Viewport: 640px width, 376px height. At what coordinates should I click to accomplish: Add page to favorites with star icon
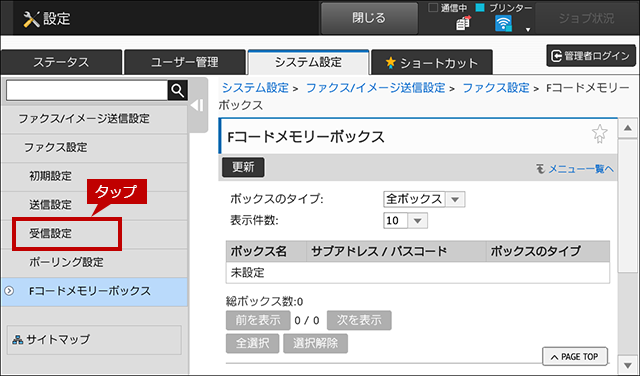point(599,134)
